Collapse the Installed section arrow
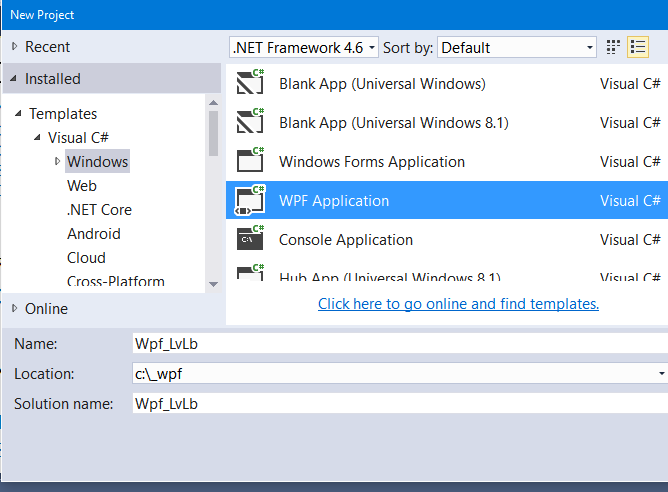This screenshot has width=668, height=492. pyautogui.click(x=14, y=78)
